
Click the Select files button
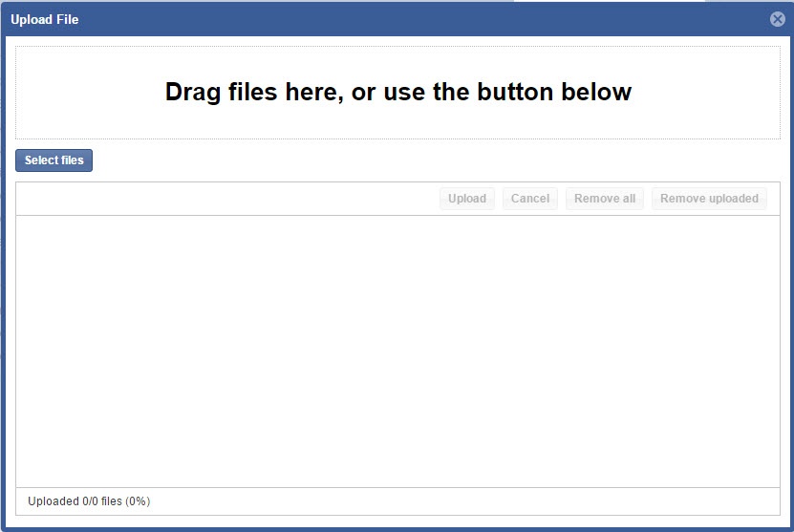(x=54, y=160)
